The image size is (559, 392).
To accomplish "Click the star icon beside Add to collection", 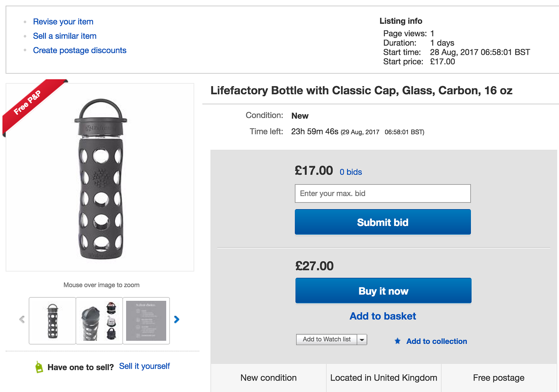I will click(398, 341).
